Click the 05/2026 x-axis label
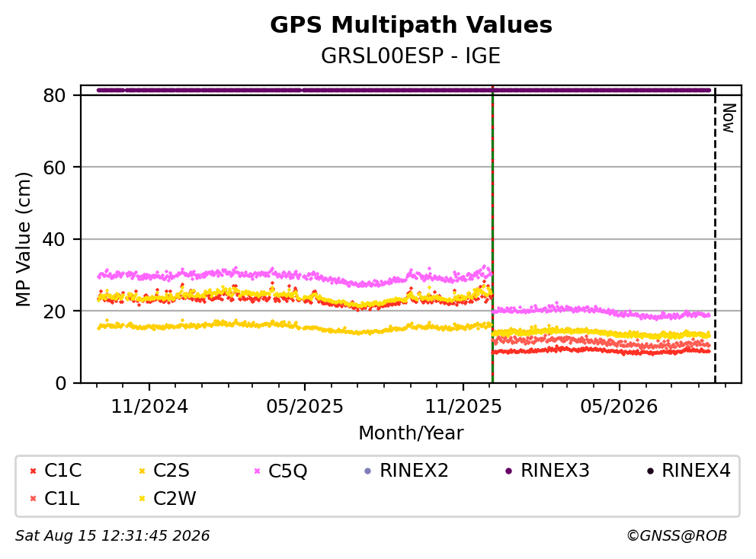The width and height of the screenshot is (756, 559). tap(619, 407)
